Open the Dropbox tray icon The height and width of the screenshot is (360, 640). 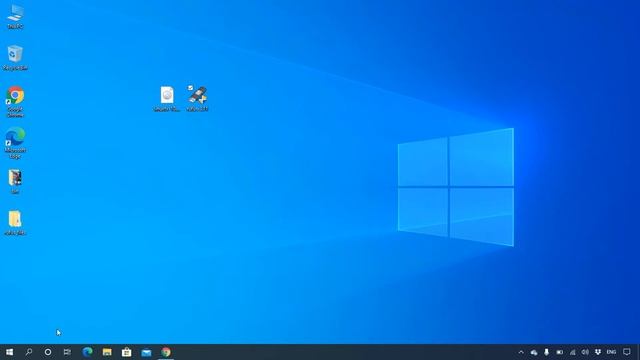[598, 352]
